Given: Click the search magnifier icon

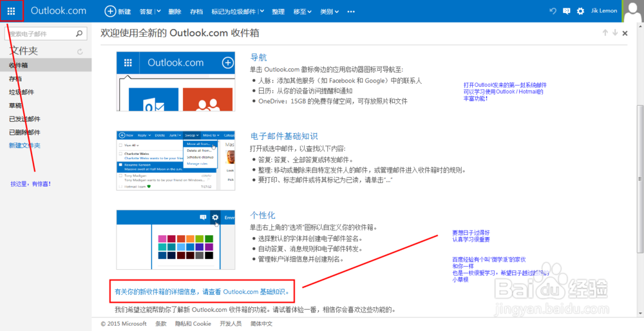Looking at the screenshot, I should pyautogui.click(x=79, y=33).
